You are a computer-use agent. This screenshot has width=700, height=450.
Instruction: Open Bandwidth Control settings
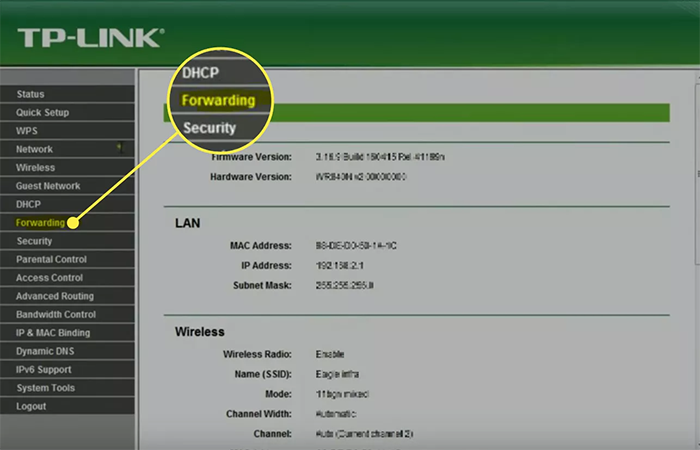pos(56,314)
